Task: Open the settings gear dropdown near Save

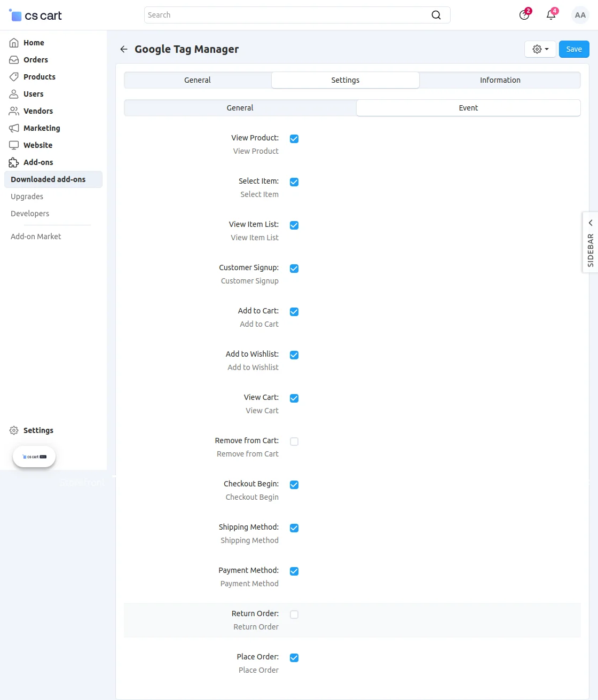Action: coord(540,49)
